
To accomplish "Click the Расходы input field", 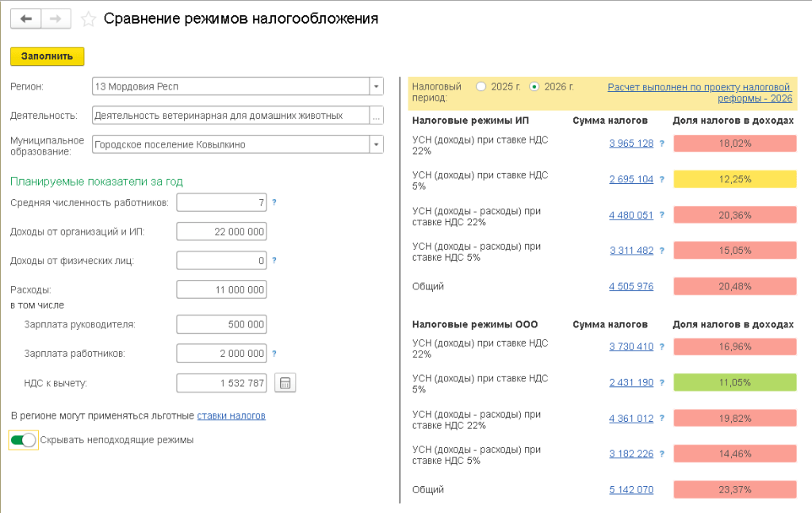I will (221, 290).
